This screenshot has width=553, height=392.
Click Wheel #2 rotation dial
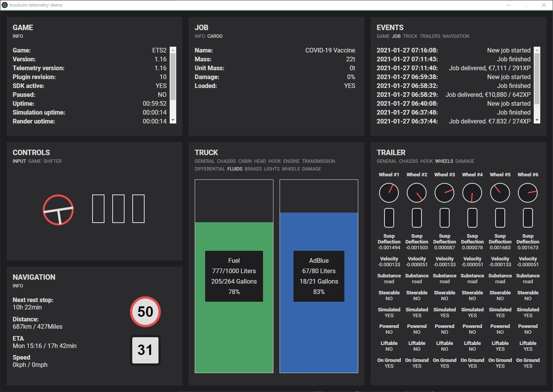click(416, 193)
